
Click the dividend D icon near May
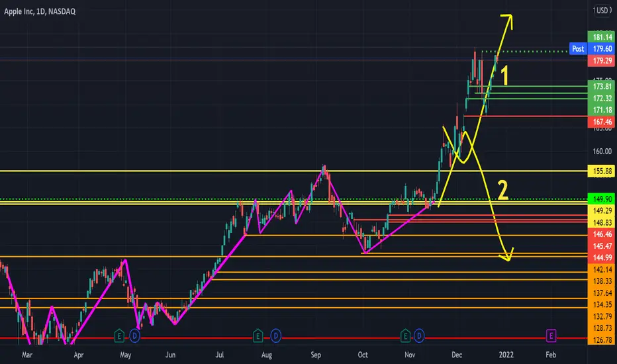(134, 336)
